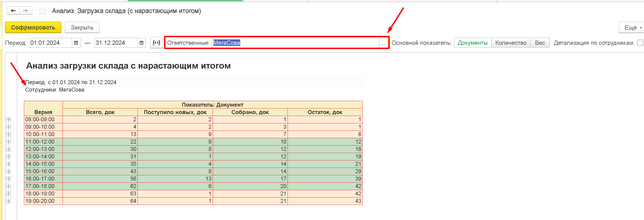Open selection list with ellipsis in Ответственные field
This screenshot has width=644, height=220.
click(383, 43)
